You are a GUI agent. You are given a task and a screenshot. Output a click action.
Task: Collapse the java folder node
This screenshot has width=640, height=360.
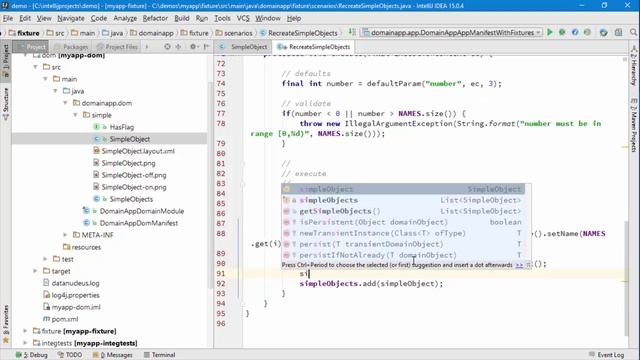click(55, 91)
